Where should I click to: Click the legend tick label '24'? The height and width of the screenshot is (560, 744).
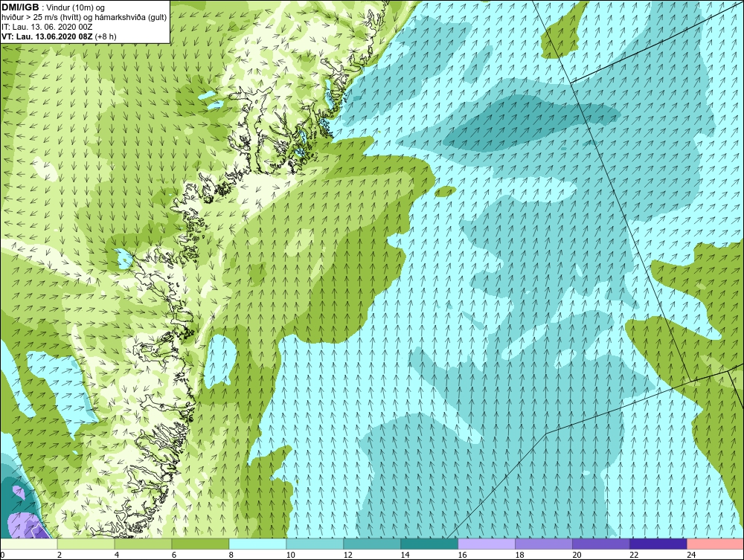[691, 555]
